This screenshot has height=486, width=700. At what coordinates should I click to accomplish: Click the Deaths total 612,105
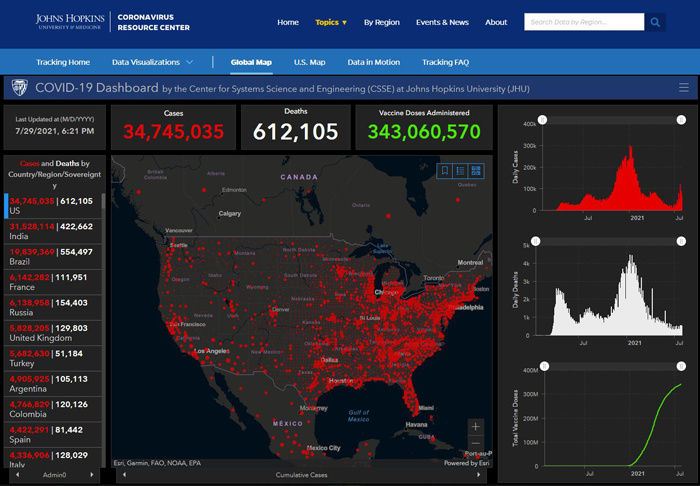296,132
